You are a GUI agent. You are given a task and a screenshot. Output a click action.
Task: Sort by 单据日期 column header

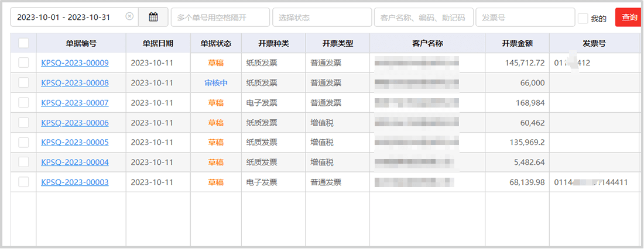(x=158, y=44)
